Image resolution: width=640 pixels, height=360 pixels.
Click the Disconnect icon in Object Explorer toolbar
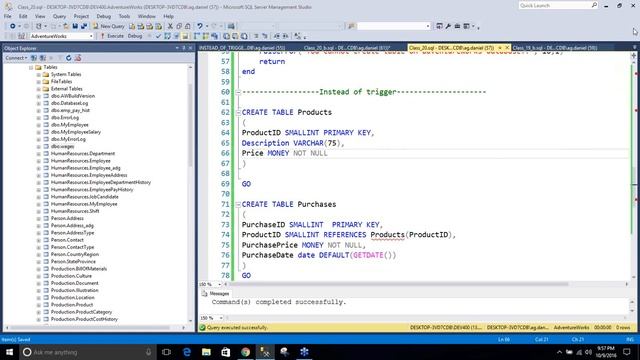pyautogui.click(x=42, y=58)
